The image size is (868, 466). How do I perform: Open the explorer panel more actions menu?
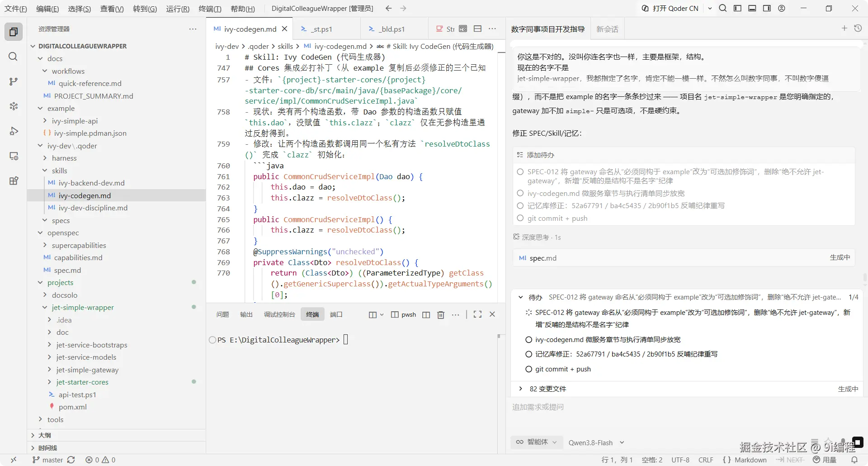pyautogui.click(x=193, y=29)
